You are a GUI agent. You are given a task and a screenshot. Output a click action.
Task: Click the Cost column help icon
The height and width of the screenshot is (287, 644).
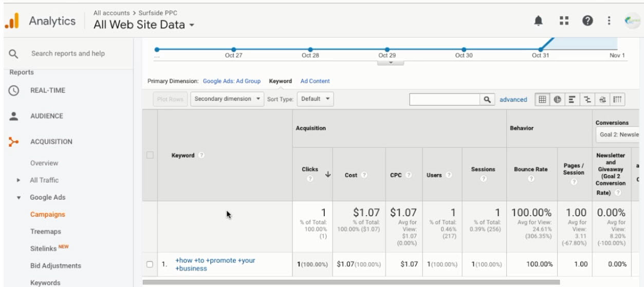[364, 175]
